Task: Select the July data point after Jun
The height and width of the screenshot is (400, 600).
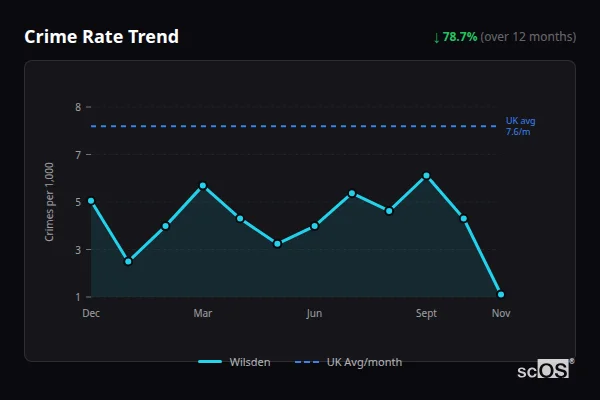Action: 352,193
